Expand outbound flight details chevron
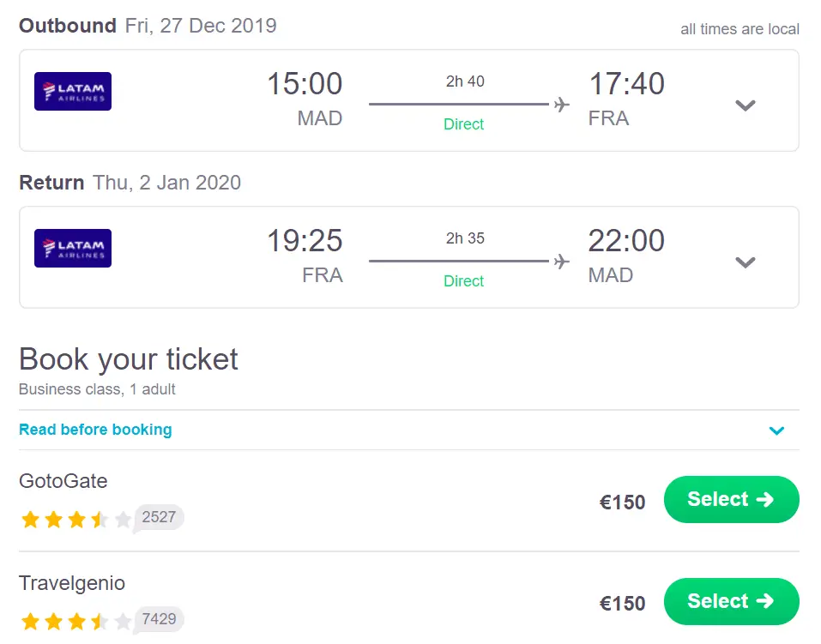 point(746,105)
